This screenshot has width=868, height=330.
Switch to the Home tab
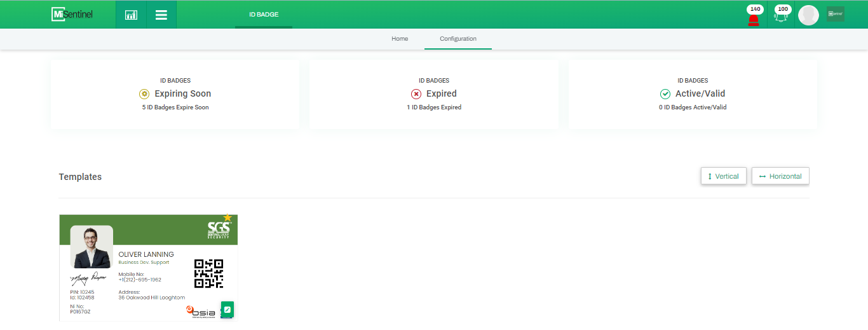tap(400, 39)
